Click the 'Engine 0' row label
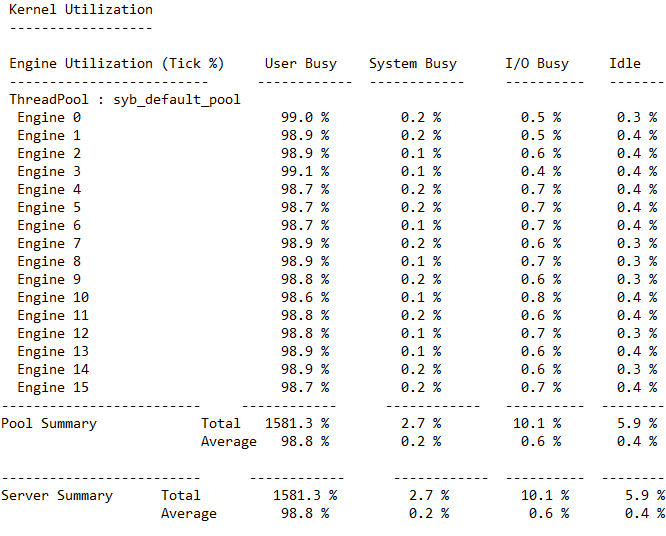Screen dimensions: 666x536 [x=49, y=118]
